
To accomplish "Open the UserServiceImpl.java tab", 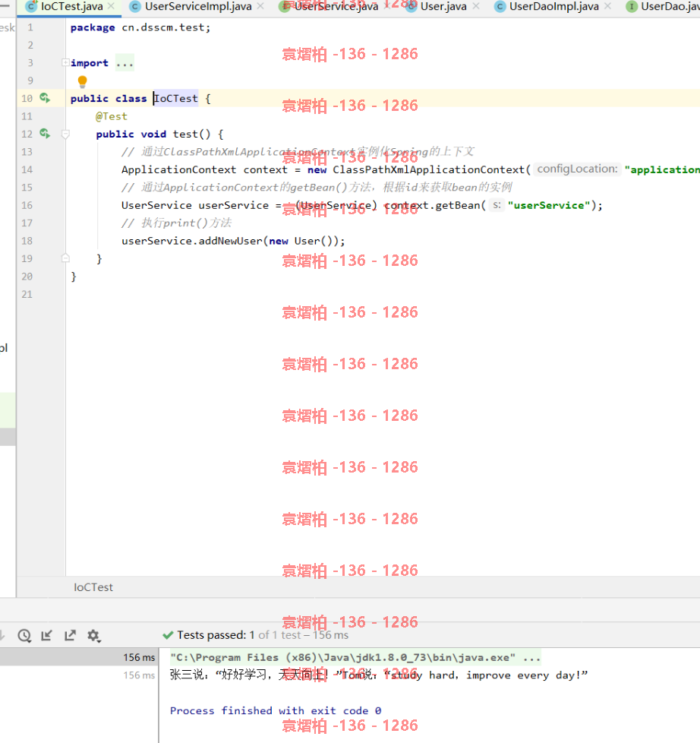I will (198, 7).
